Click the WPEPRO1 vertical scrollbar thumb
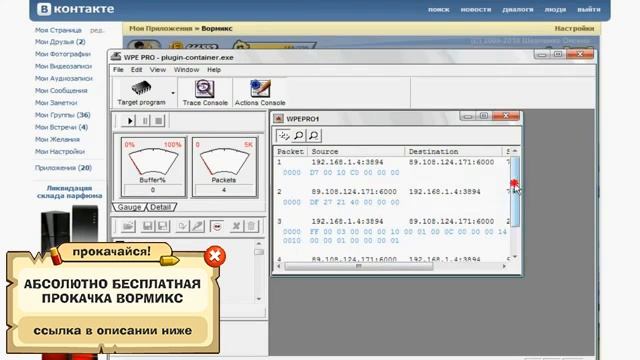 [x=515, y=192]
